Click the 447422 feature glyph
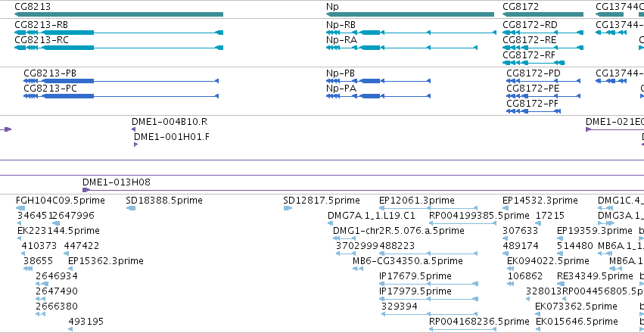The height and width of the screenshot is (333, 644). [67, 254]
